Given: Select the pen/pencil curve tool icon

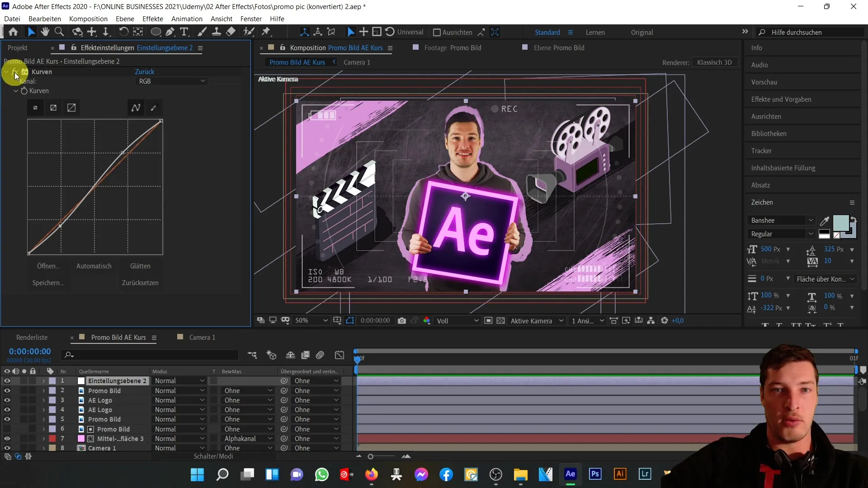Looking at the screenshot, I should click(x=154, y=108).
